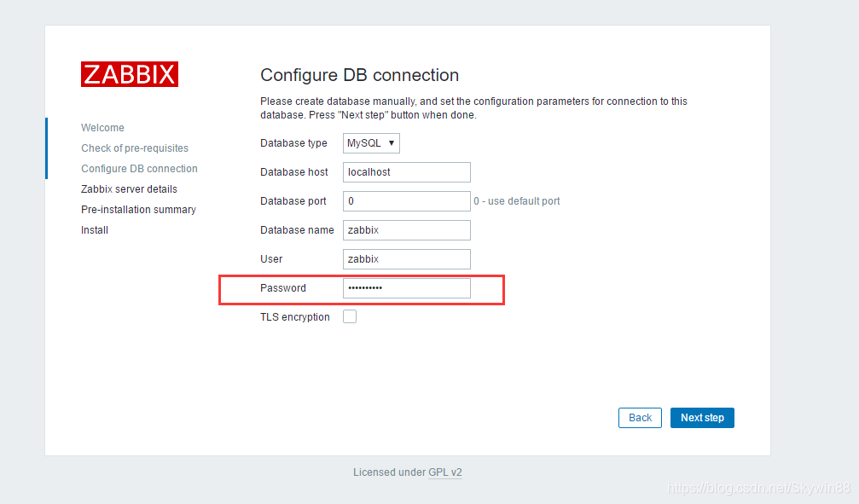The height and width of the screenshot is (504, 859).
Task: Click the TLS encryption label
Action: [295, 317]
